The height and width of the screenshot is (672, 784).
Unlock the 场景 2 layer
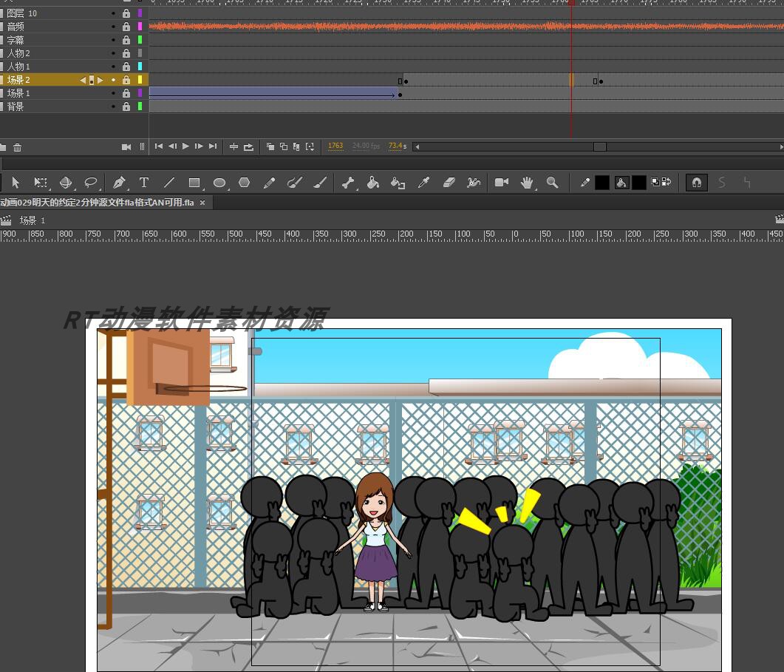coord(126,80)
